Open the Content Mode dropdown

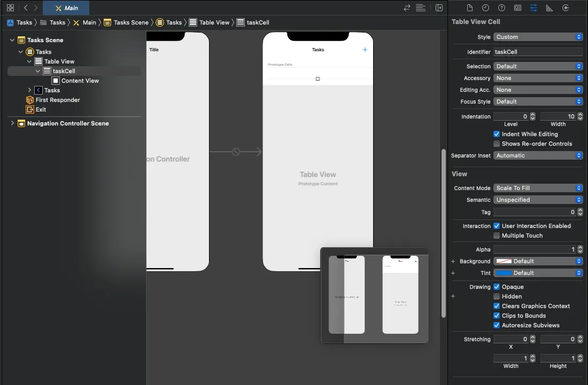tap(538, 188)
